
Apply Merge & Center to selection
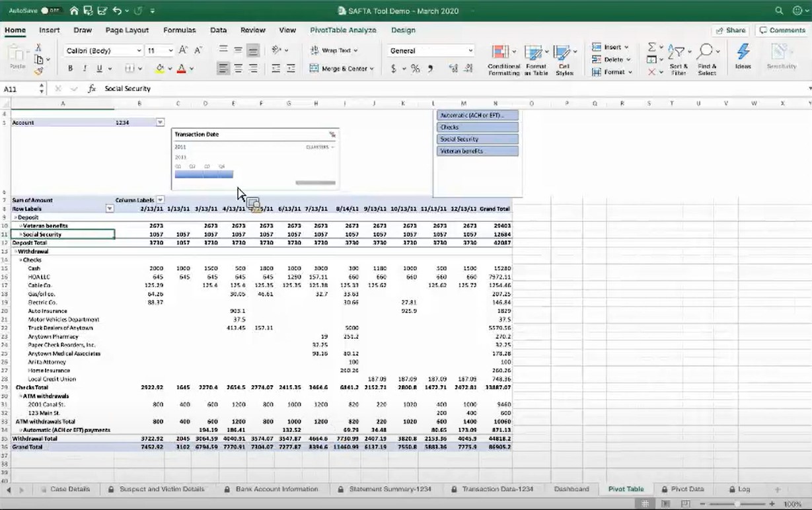click(338, 68)
